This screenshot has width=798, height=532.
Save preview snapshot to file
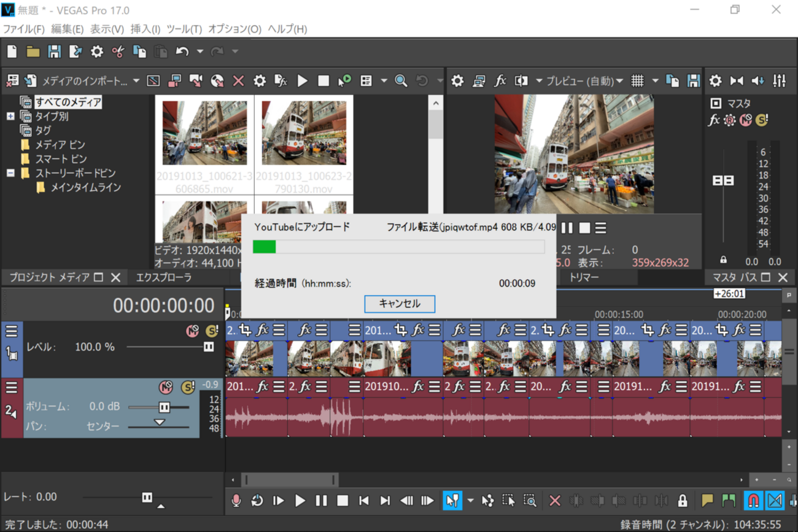694,81
